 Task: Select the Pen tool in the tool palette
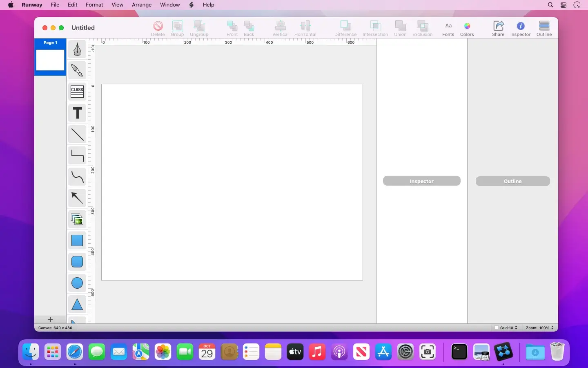tap(77, 49)
